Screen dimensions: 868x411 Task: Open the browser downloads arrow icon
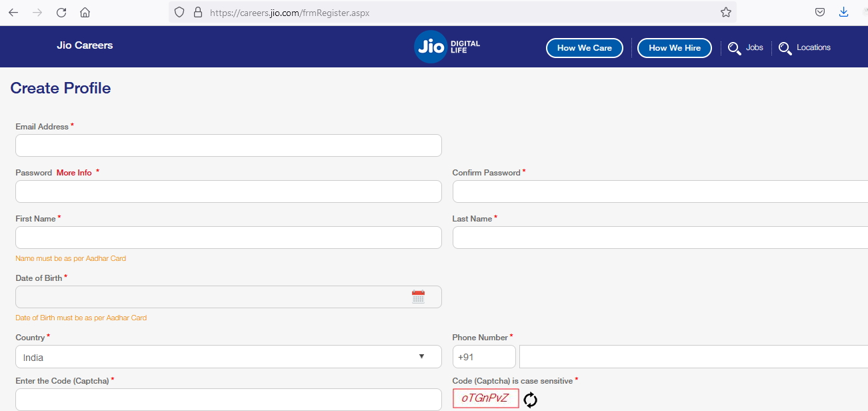coord(843,12)
